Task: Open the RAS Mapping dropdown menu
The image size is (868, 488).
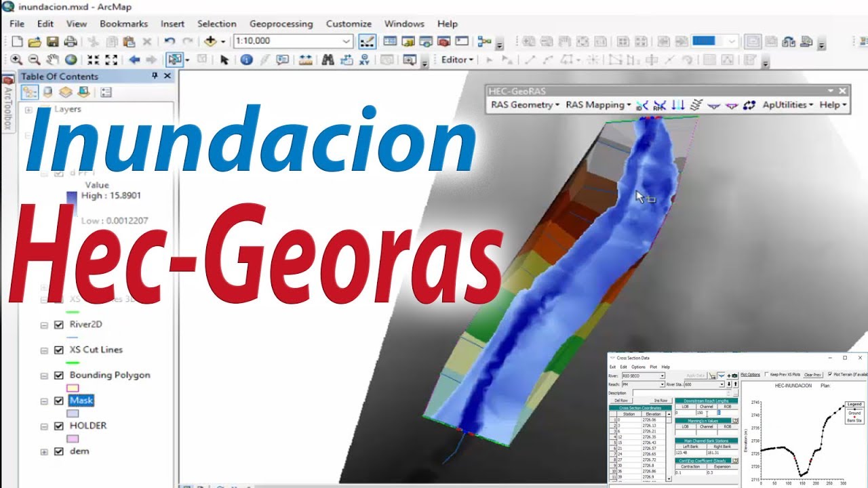Action: [598, 105]
